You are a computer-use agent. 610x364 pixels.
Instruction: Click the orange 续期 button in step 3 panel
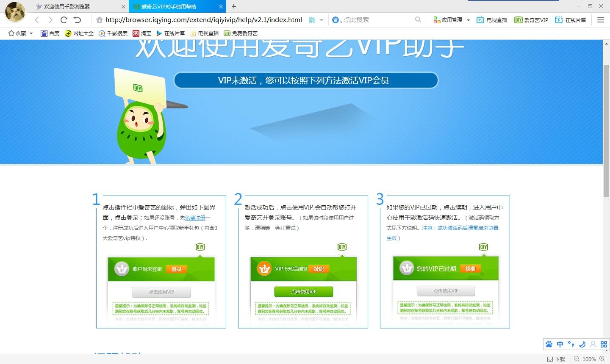470,269
